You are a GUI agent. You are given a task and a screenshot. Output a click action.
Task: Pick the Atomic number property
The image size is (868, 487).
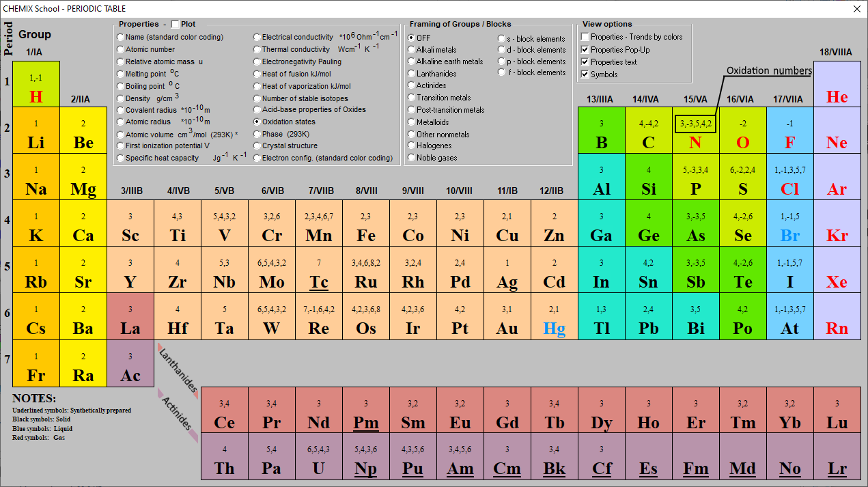[x=121, y=49]
